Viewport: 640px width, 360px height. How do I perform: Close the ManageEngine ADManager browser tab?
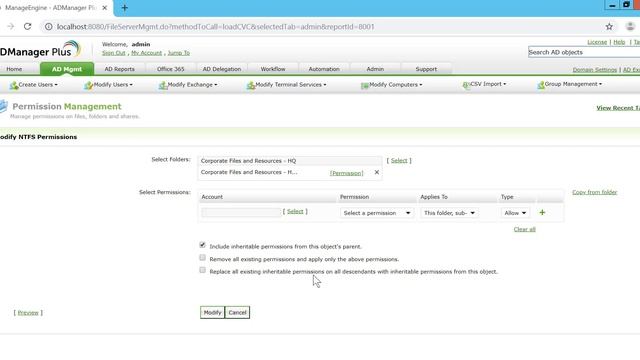click(x=104, y=8)
